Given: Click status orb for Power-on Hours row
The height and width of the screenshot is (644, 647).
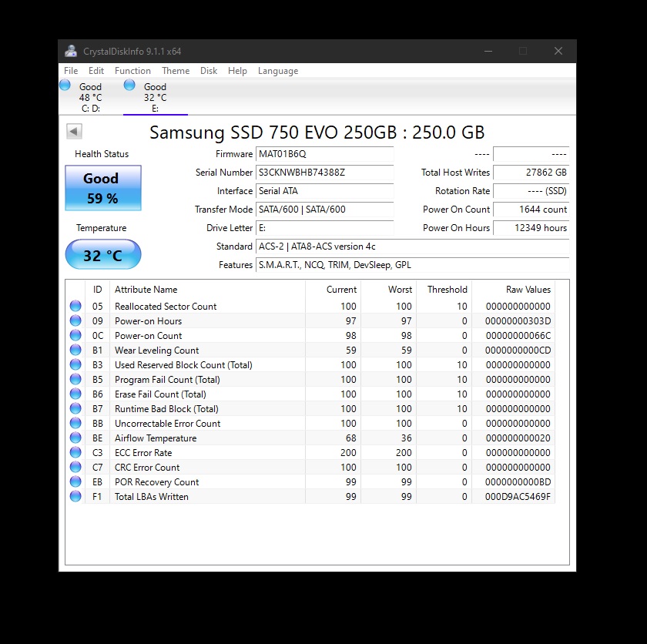Looking at the screenshot, I should coord(75,320).
